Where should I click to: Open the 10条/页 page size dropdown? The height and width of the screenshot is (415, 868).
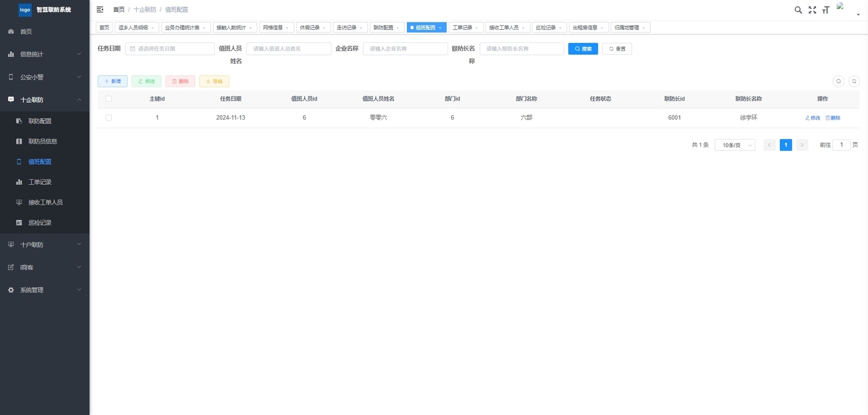[735, 145]
